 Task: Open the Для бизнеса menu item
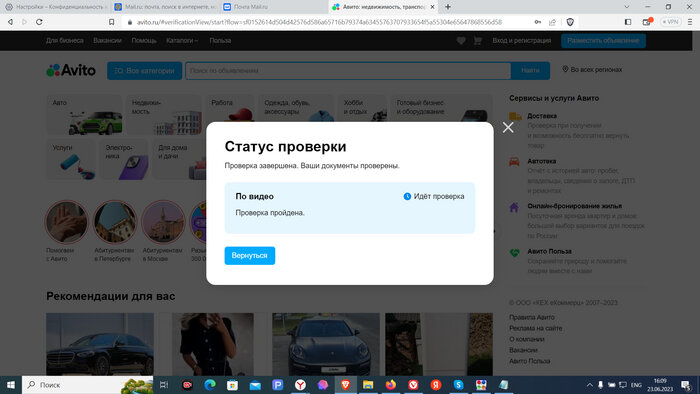click(x=64, y=41)
